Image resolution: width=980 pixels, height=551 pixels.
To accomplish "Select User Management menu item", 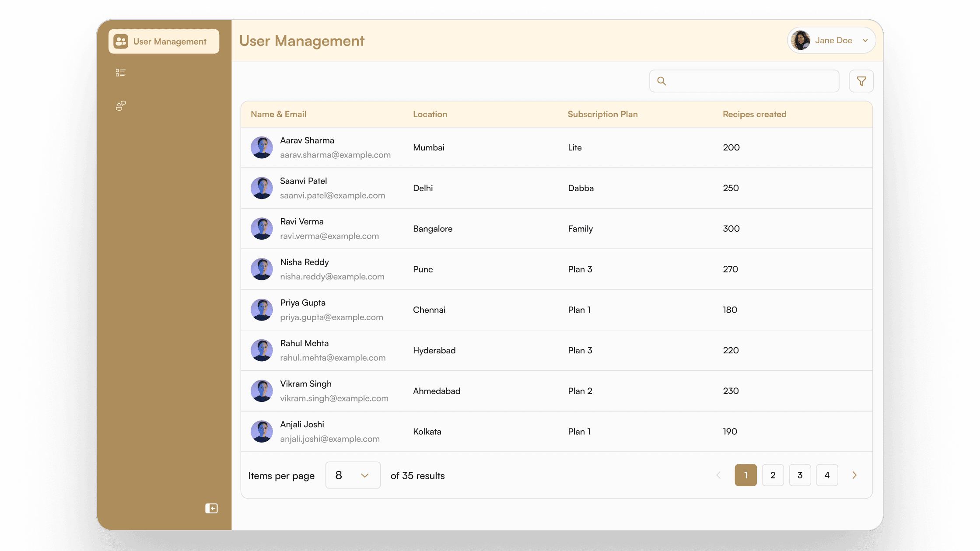I will click(170, 42).
